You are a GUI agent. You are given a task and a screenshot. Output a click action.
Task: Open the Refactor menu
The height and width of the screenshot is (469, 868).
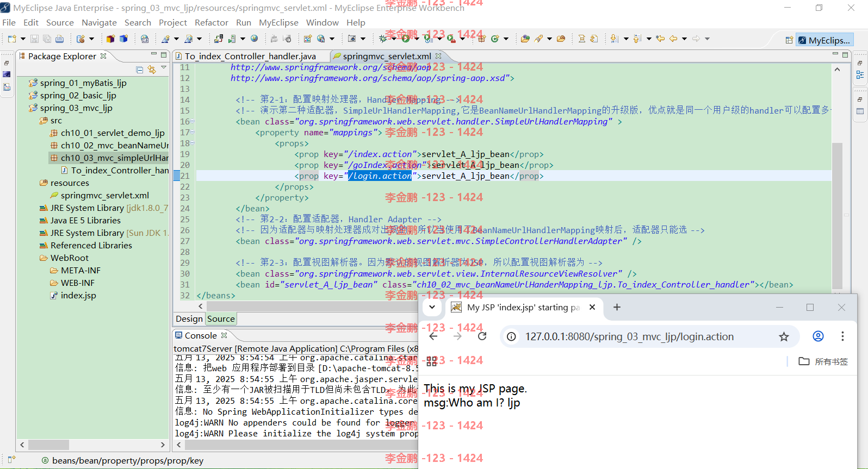(212, 22)
